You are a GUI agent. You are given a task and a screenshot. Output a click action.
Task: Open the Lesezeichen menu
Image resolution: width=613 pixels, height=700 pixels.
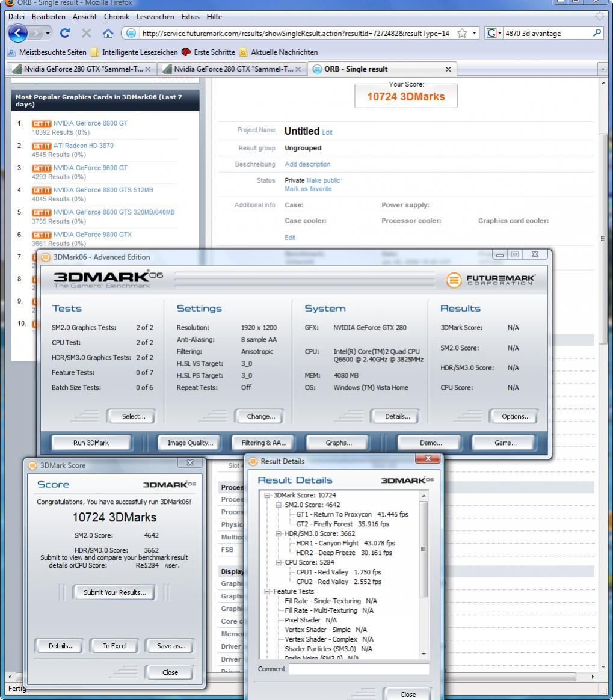[x=155, y=17]
